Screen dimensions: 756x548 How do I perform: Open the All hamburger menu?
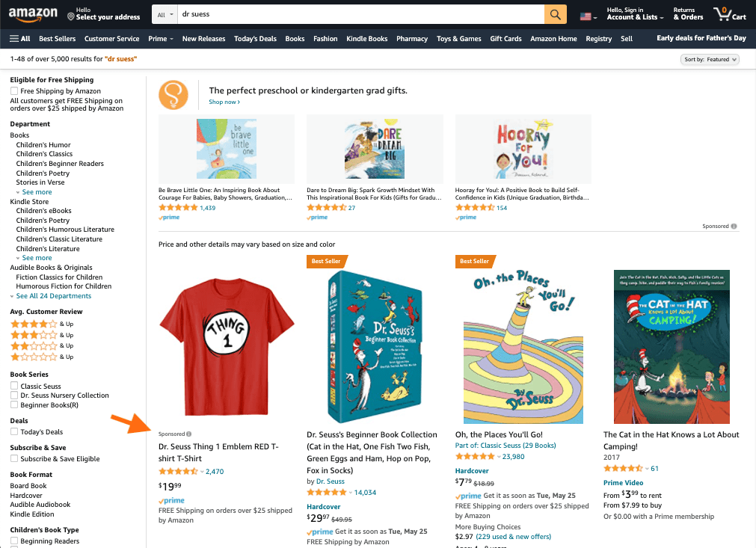(20, 39)
